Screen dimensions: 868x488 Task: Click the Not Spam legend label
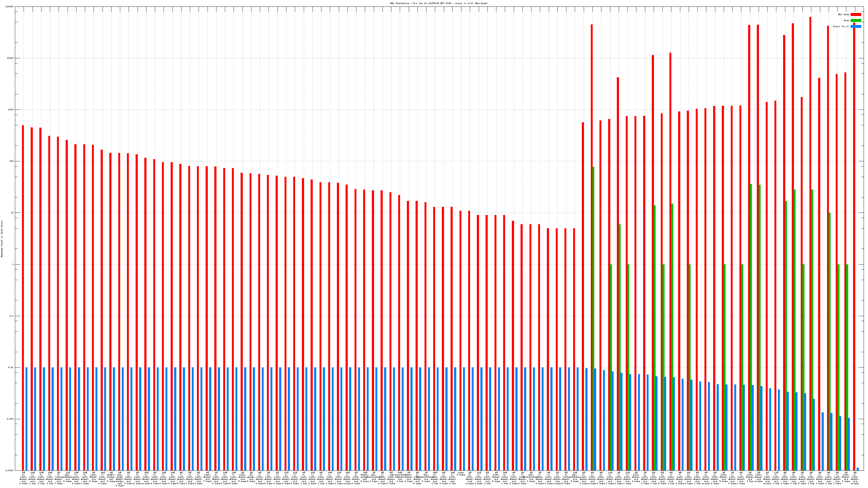pos(844,14)
